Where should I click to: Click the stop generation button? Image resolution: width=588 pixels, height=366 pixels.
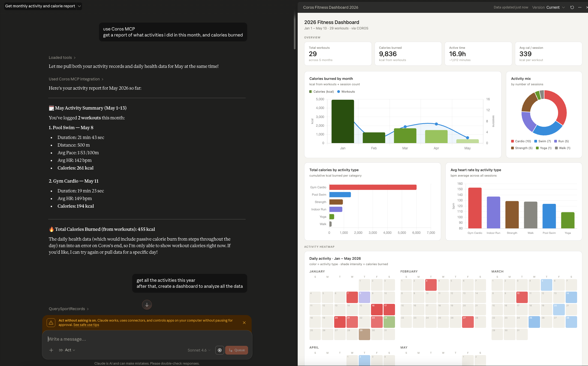220,350
